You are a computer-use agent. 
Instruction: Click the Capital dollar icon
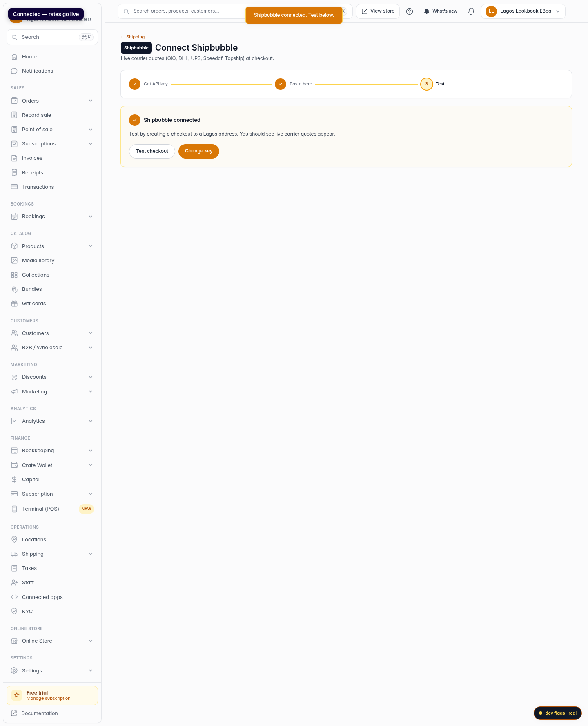(x=14, y=480)
